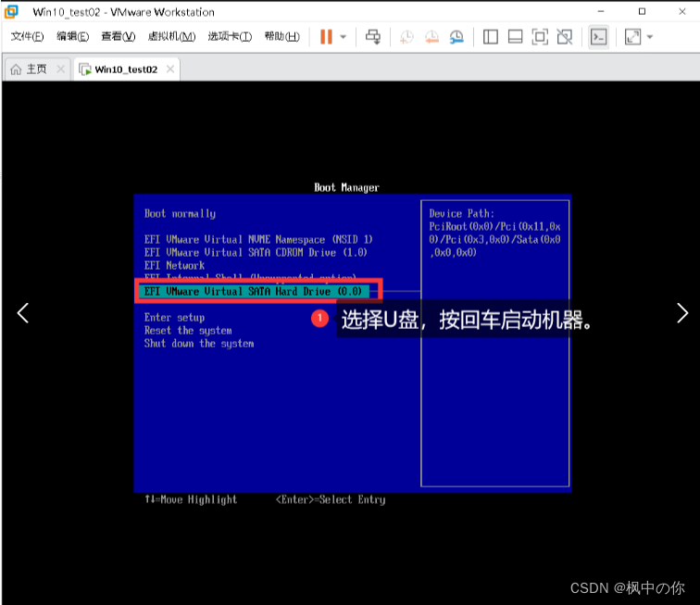Select EFI VMware Virtual SATA CDROM Drive

pyautogui.click(x=256, y=252)
